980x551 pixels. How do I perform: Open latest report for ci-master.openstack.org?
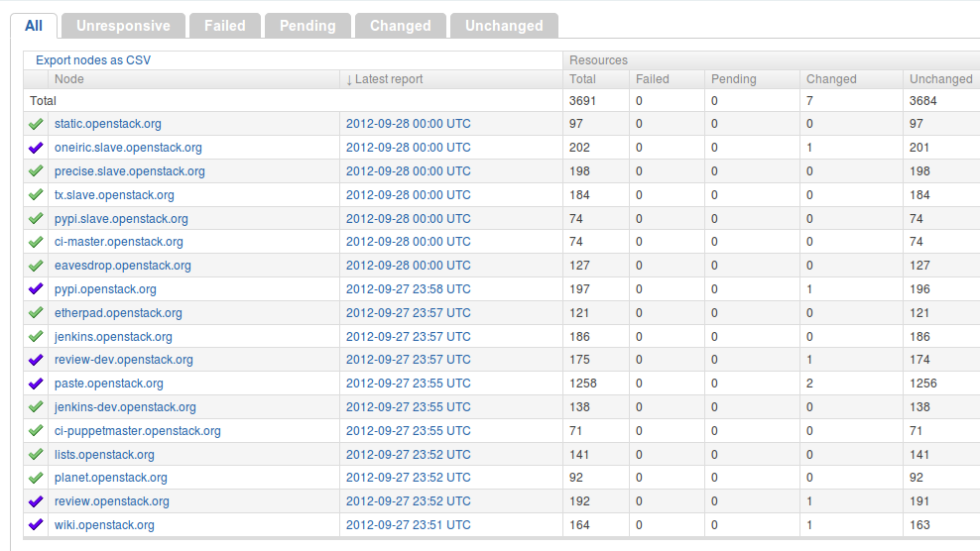(408, 242)
